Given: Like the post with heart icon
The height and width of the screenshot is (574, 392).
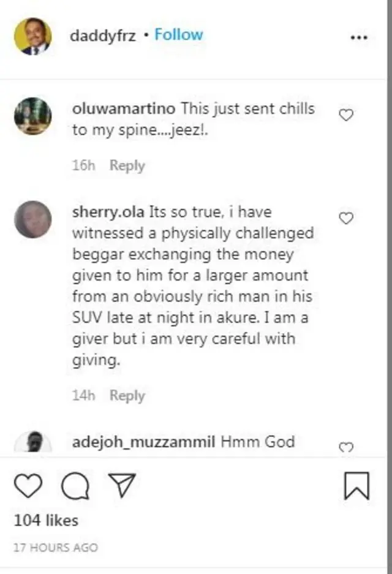Looking at the screenshot, I should coord(28,486).
